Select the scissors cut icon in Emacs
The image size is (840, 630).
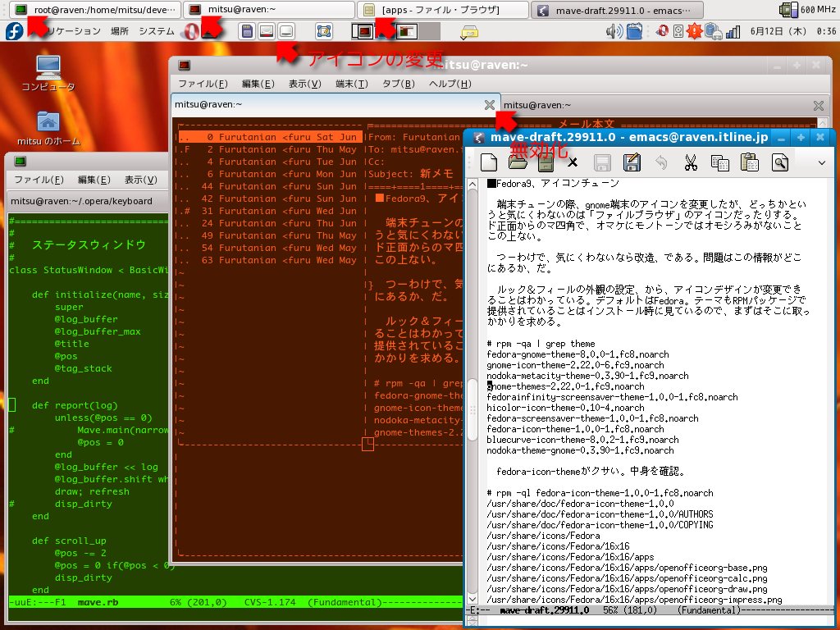click(691, 162)
